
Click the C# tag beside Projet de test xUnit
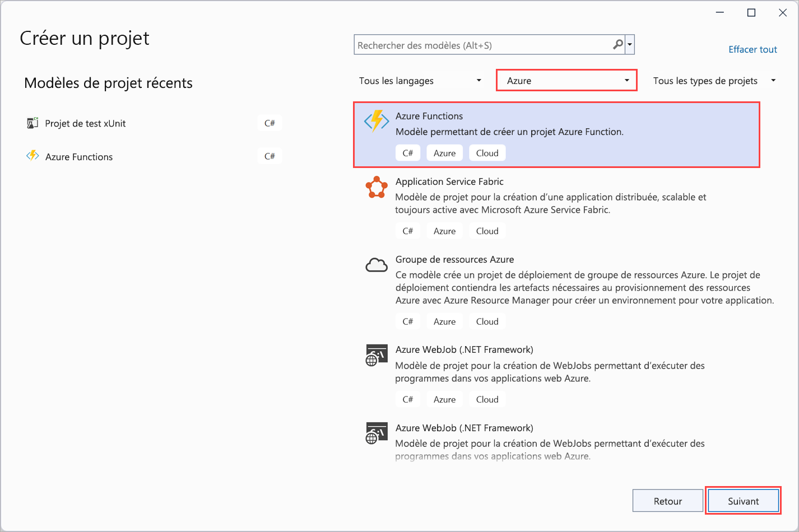pyautogui.click(x=270, y=123)
